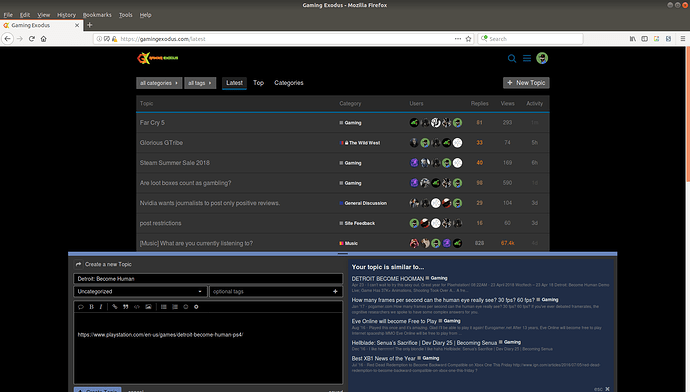
Task: Go back with the browser back arrow
Action: (7, 39)
